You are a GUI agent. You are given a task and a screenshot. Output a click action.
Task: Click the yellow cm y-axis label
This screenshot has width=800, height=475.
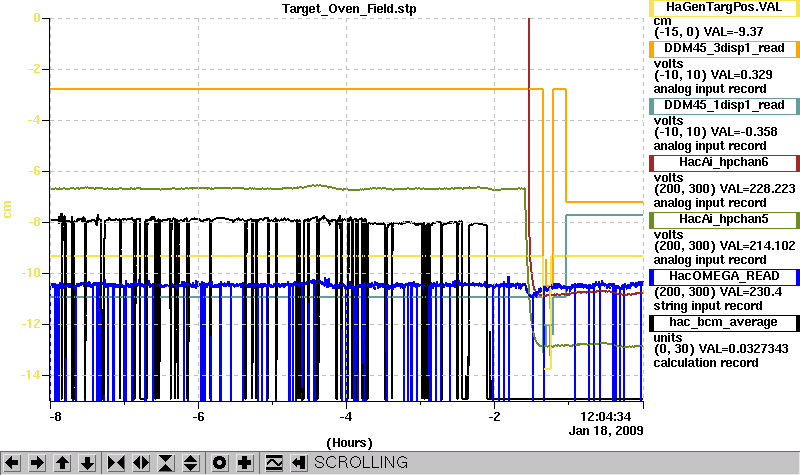pos(7,209)
